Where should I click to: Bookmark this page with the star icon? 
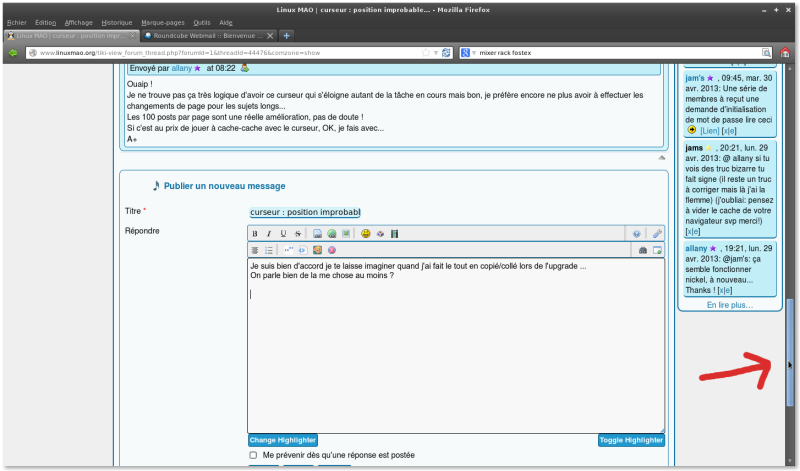coord(426,53)
